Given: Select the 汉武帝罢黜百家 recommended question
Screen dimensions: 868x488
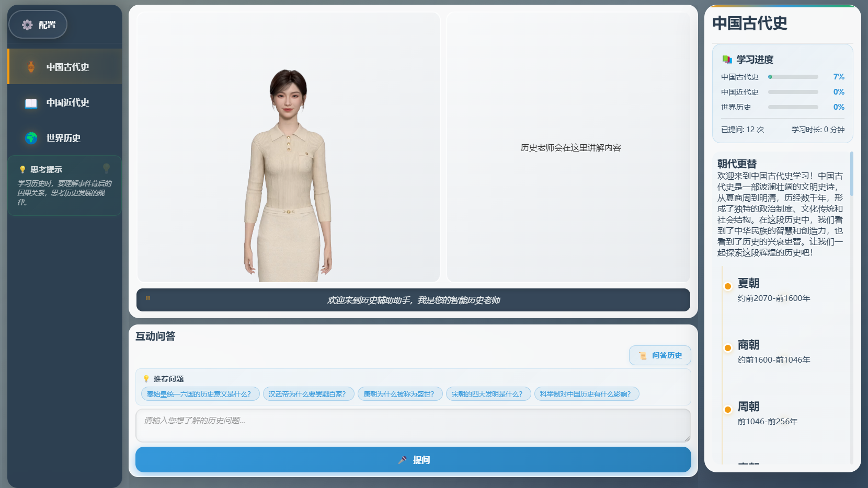Looking at the screenshot, I should point(309,393).
